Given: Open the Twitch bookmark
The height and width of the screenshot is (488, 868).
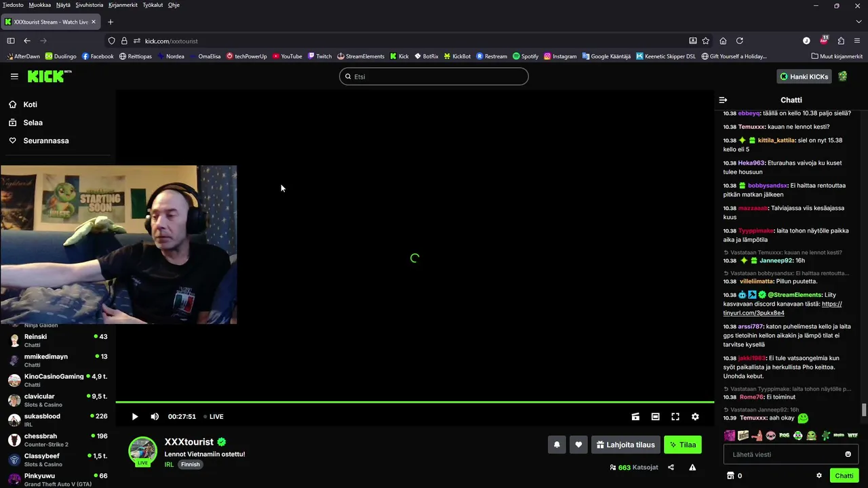Looking at the screenshot, I should (319, 56).
